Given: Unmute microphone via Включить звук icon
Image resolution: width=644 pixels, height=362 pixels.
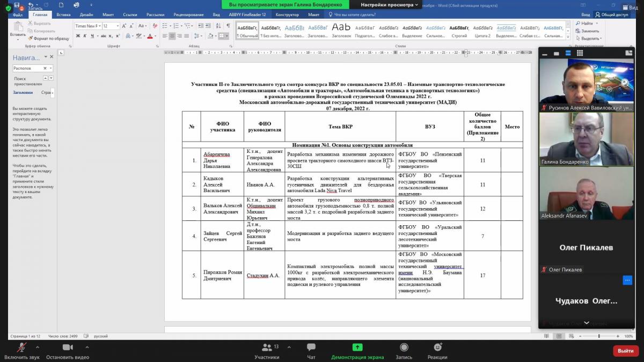Looking at the screenshot, I should pyautogui.click(x=21, y=348).
